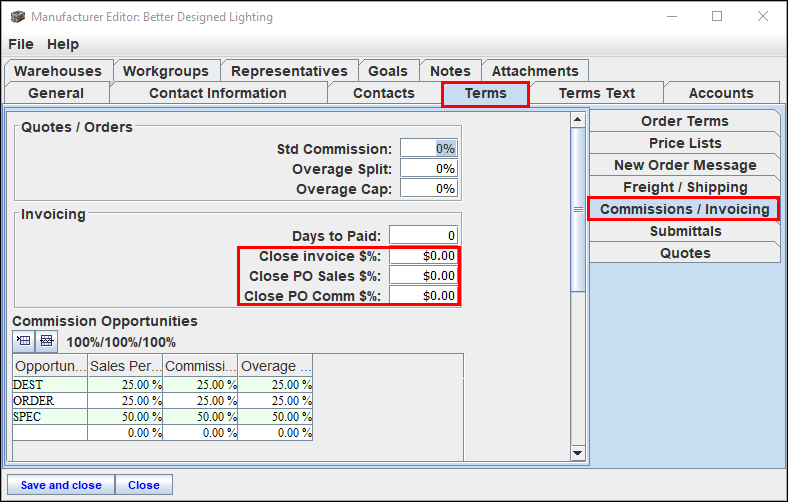Open the Submittals side tab

(684, 231)
